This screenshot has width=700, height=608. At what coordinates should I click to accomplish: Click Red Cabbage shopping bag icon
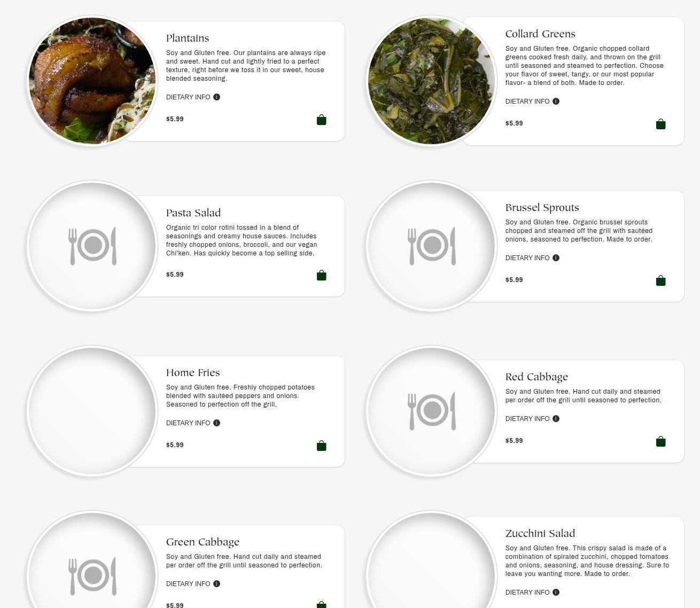coord(660,441)
